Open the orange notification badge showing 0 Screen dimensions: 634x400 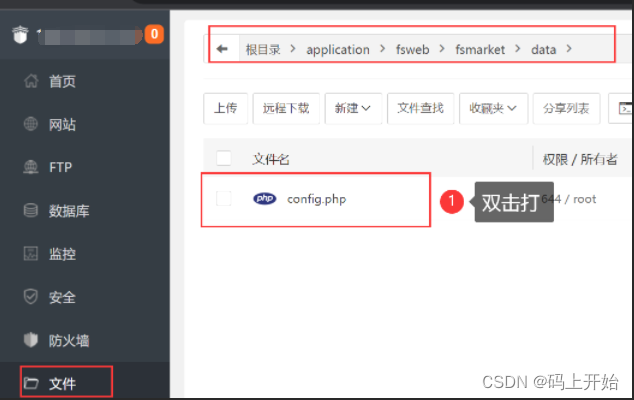[x=154, y=34]
